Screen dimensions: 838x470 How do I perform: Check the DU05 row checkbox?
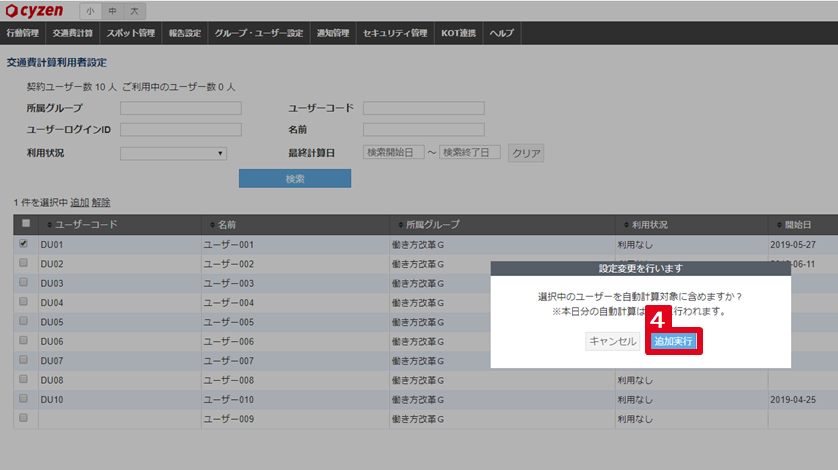pyautogui.click(x=23, y=321)
